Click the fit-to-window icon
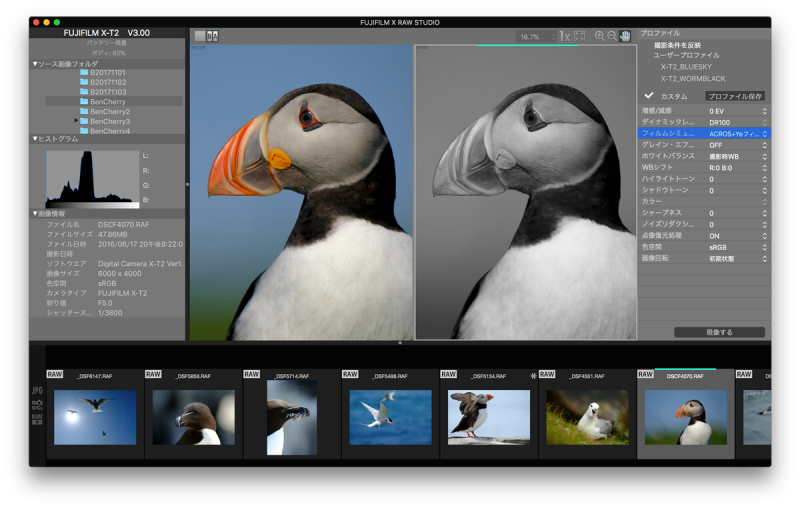800x508 pixels. [580, 36]
